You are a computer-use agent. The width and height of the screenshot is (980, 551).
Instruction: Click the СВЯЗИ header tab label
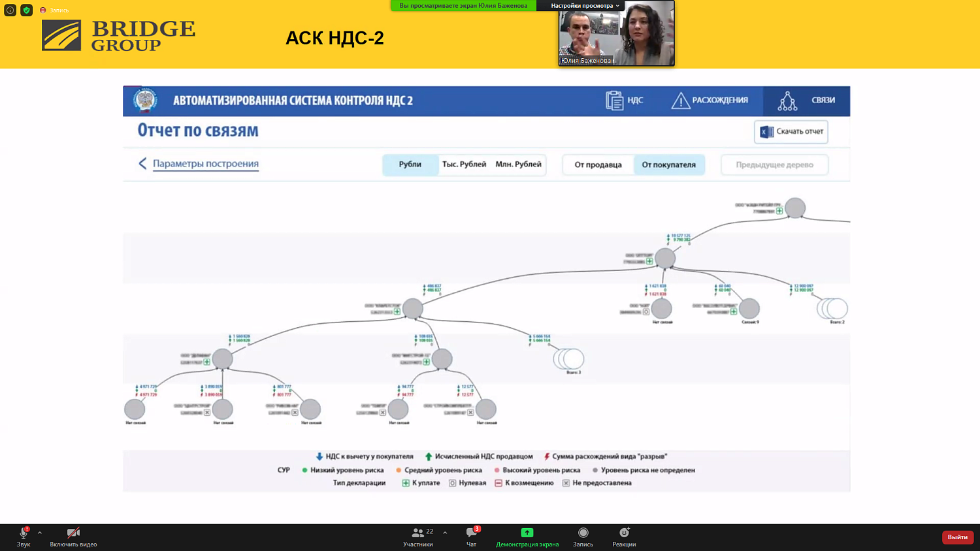click(x=823, y=101)
